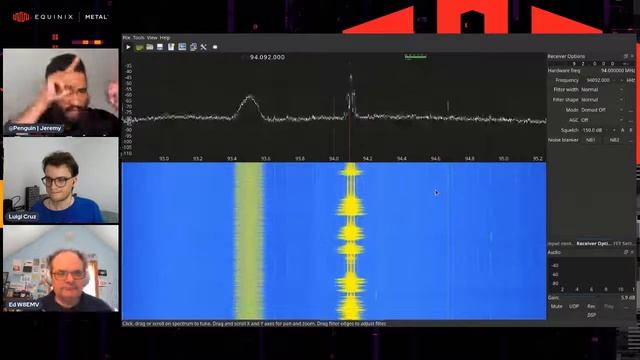This screenshot has width=640, height=360.
Task: Close the Receiver Options panel
Action: 632,56
